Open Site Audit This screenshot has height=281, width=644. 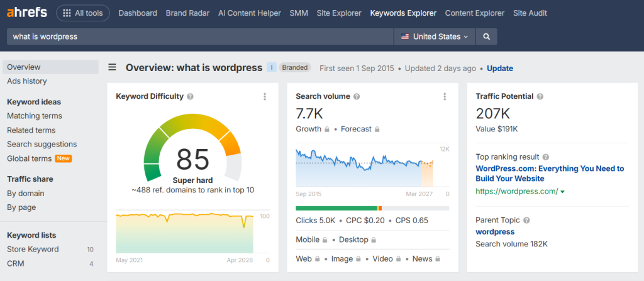pos(530,13)
